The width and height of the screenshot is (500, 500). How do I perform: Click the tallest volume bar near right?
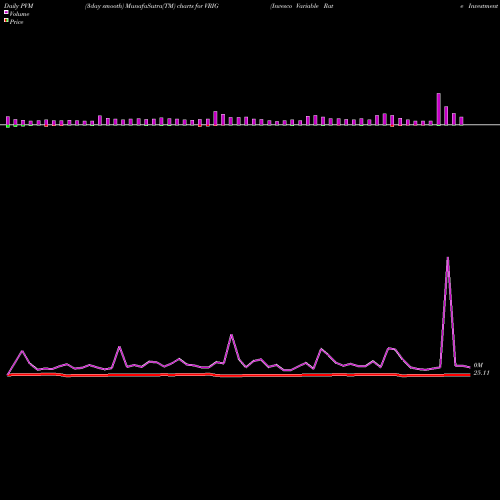pos(439,109)
